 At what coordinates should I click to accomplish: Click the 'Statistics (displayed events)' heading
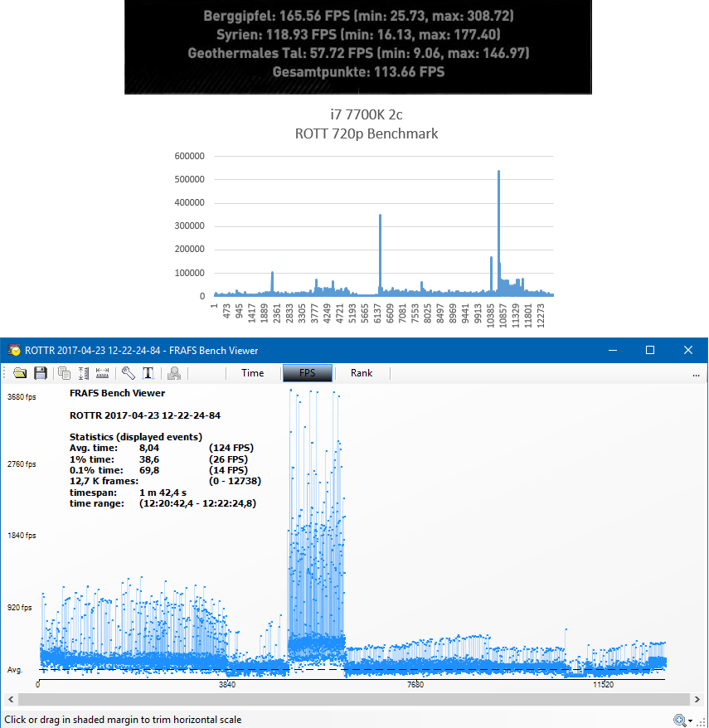[135, 437]
